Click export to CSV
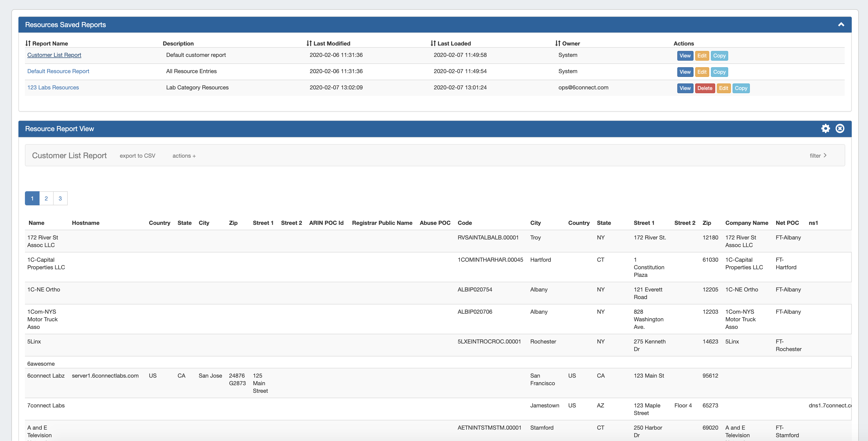Screen dimensions: 868x441 (x=137, y=156)
